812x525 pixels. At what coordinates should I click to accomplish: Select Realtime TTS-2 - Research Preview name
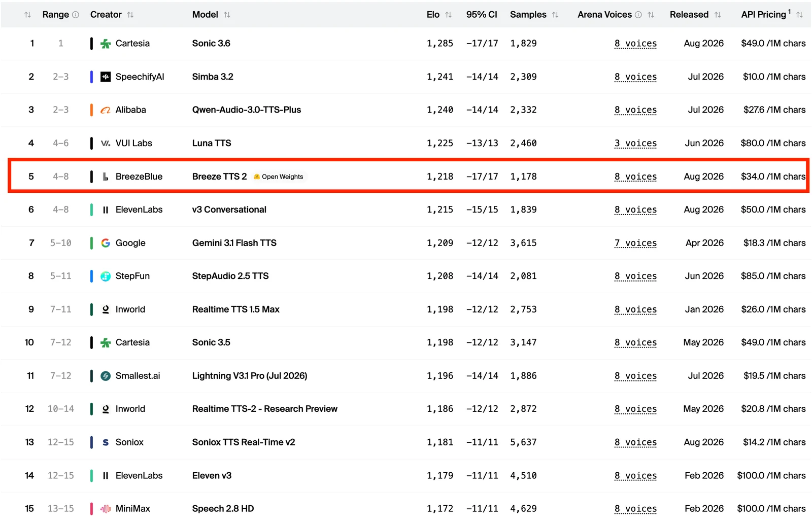point(265,409)
